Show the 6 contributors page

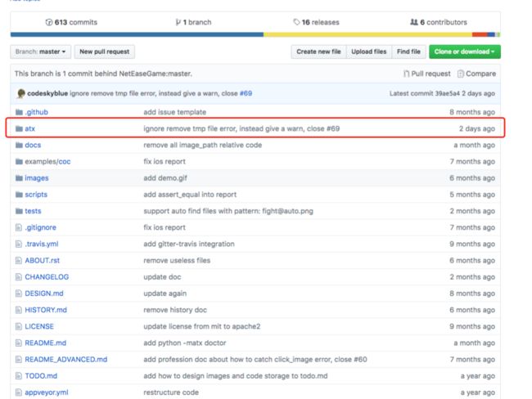click(x=439, y=22)
